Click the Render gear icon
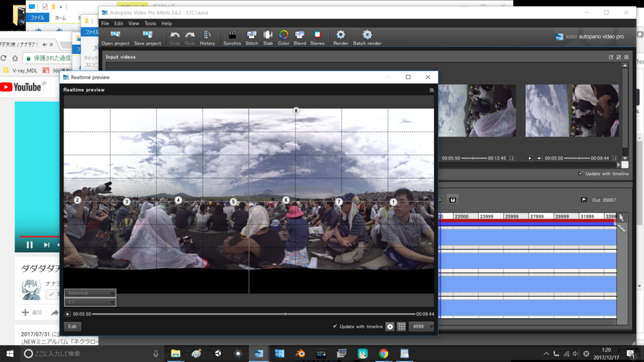Screen dimensions: 644x362 [340, 35]
